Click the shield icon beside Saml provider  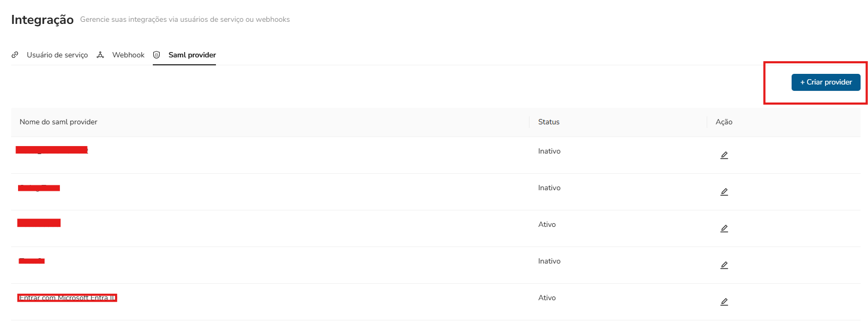click(x=157, y=55)
